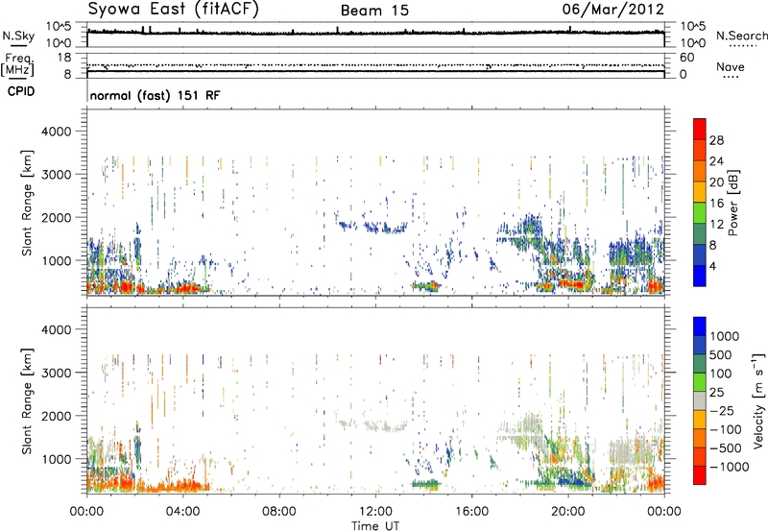Click the '3000' tick of the Velocity panel
Screen dimensions: 768x532
[x=56, y=373]
